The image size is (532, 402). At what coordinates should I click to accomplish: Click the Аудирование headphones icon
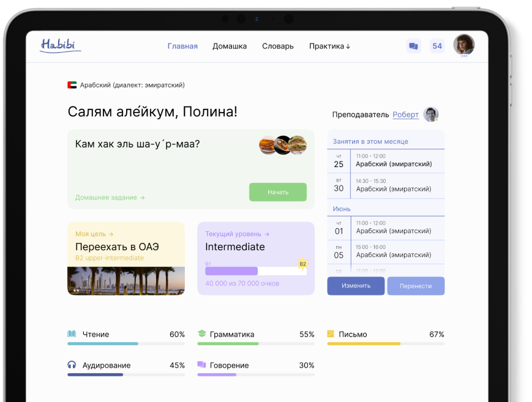point(72,365)
